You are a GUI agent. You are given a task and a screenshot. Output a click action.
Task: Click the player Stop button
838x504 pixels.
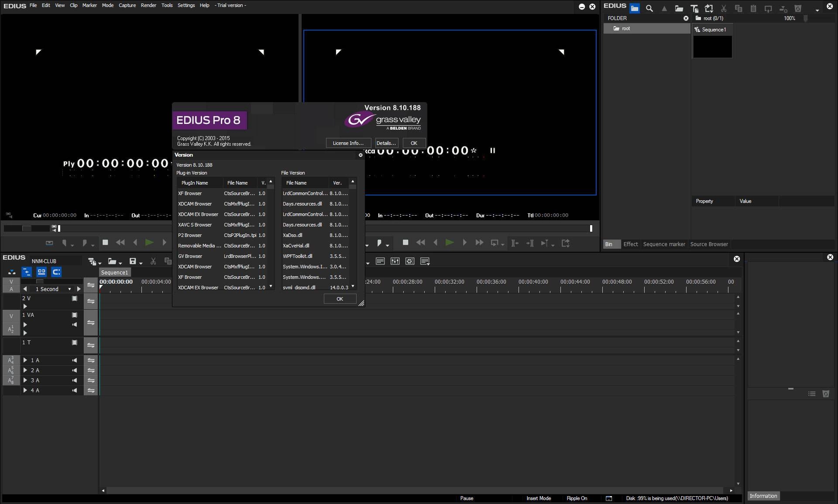tap(105, 243)
